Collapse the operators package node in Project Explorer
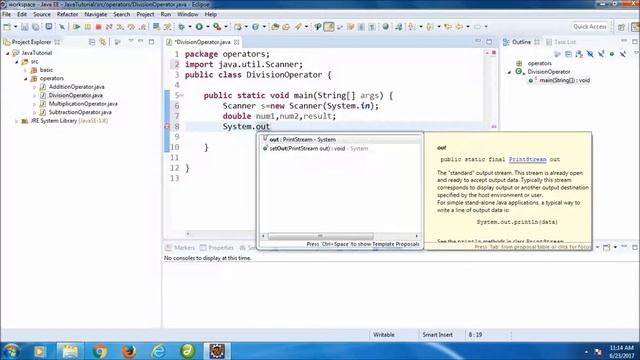The image size is (640, 360). pyautogui.click(x=26, y=78)
